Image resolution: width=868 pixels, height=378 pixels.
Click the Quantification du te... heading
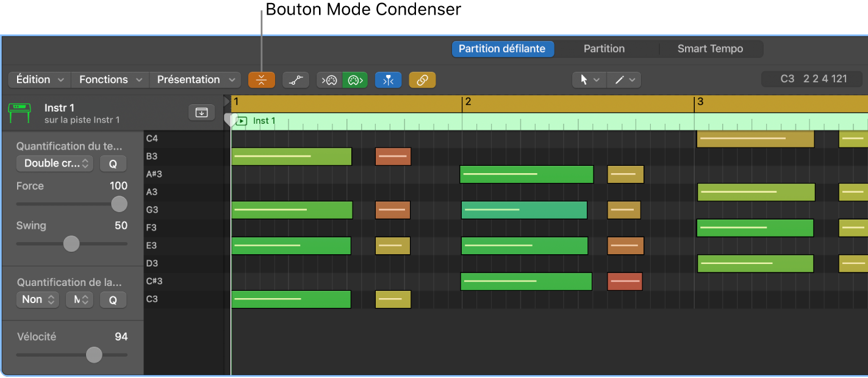pos(69,146)
